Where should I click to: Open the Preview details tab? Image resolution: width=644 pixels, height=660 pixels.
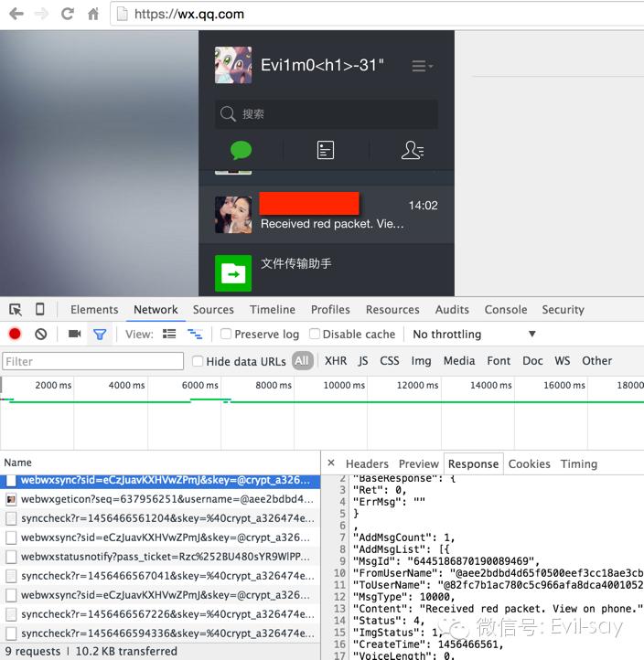[419, 463]
